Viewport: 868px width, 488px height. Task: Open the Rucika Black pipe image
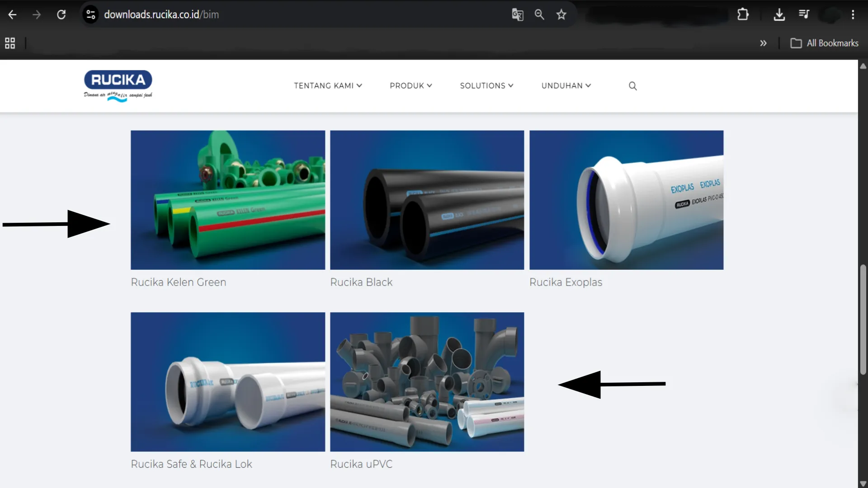(427, 200)
